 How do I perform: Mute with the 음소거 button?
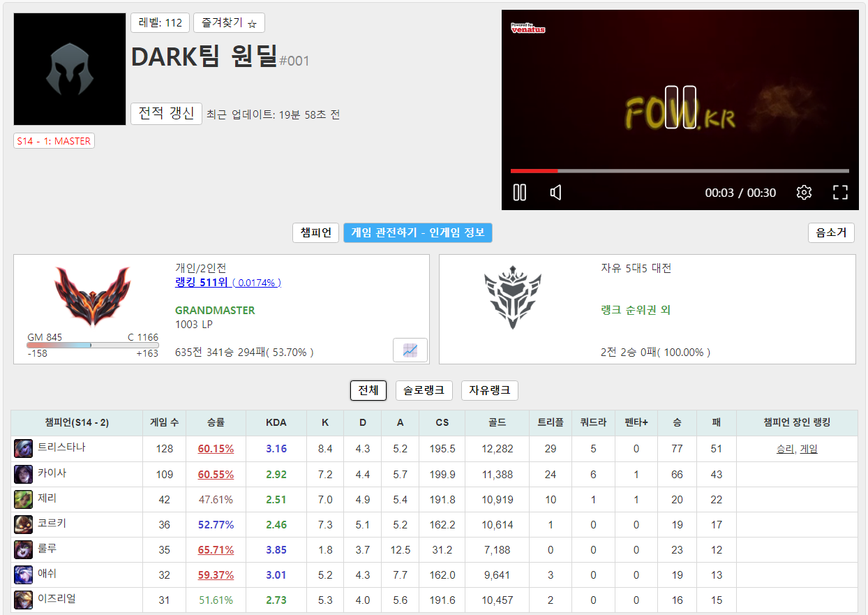831,232
